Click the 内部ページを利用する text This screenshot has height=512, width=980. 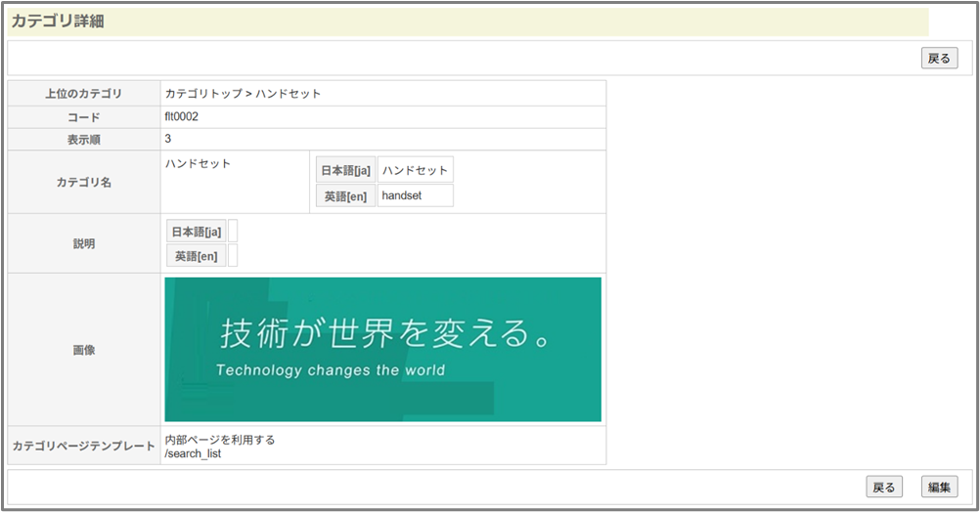[220, 440]
